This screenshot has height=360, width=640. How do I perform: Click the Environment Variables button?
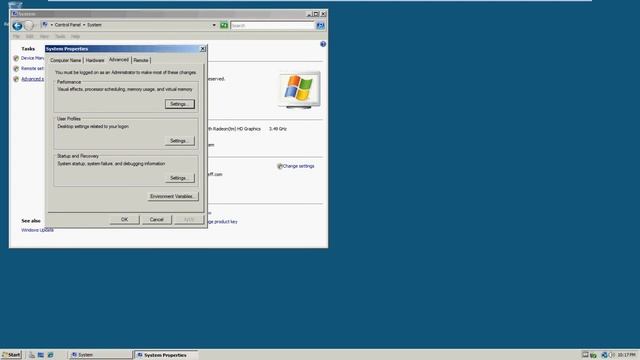173,196
